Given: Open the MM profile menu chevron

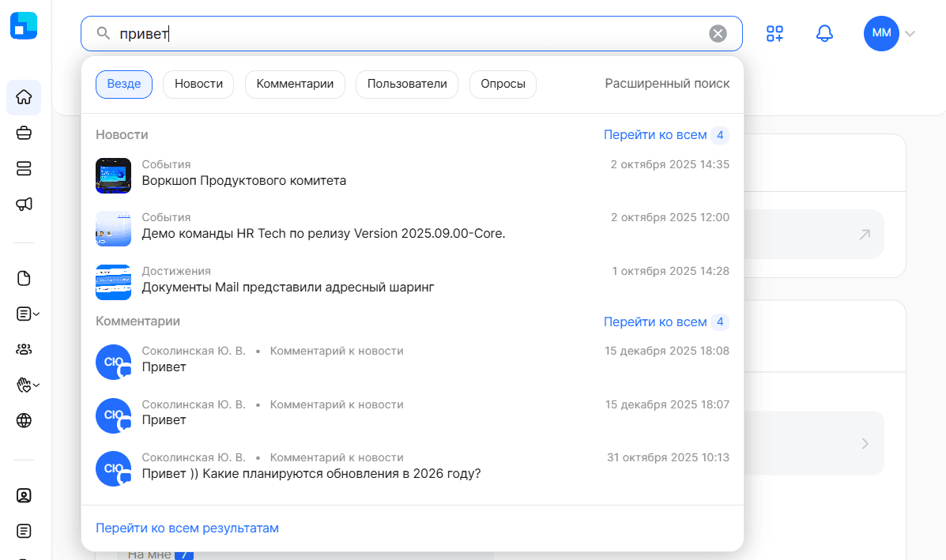Looking at the screenshot, I should (x=910, y=34).
